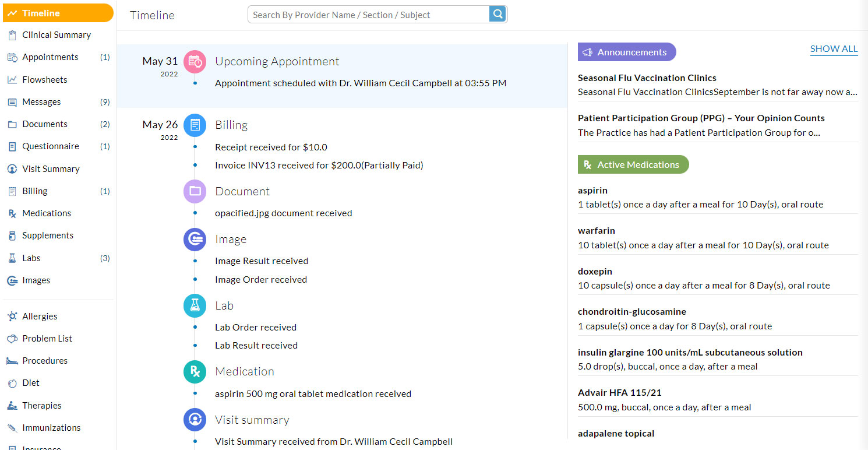Click the Active Medications badge
The image size is (868, 450).
pyautogui.click(x=633, y=164)
